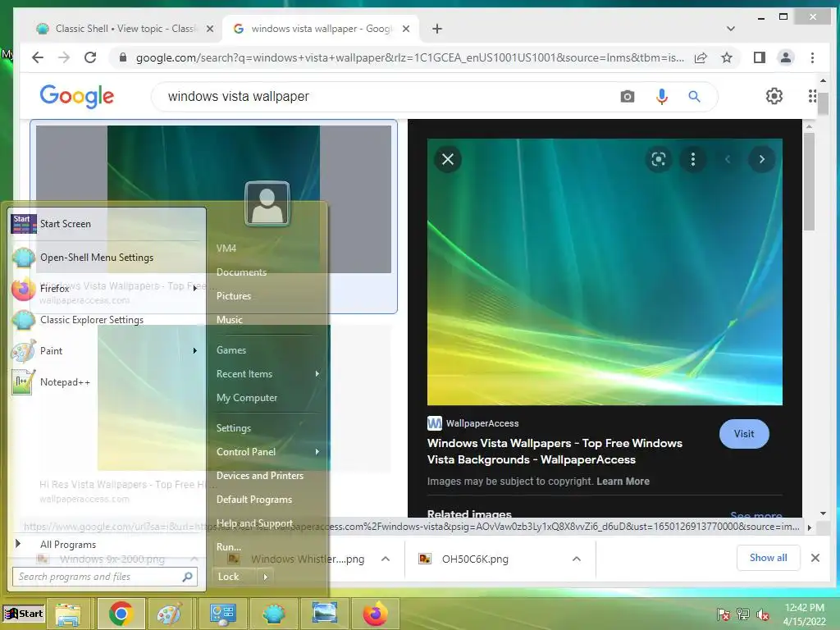Click Chrome back navigation arrow
Screen dimensions: 840x630
pos(37,57)
